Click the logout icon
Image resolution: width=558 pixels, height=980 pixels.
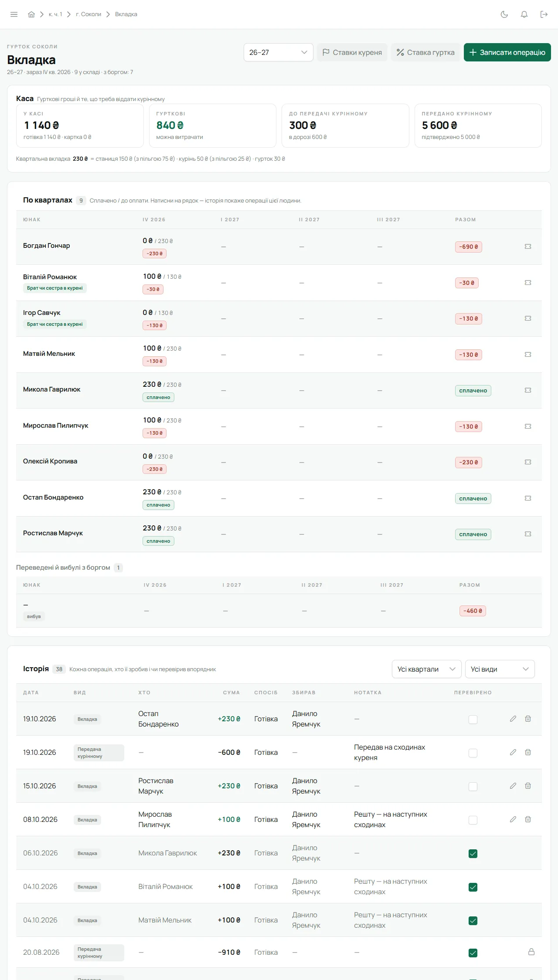(544, 14)
